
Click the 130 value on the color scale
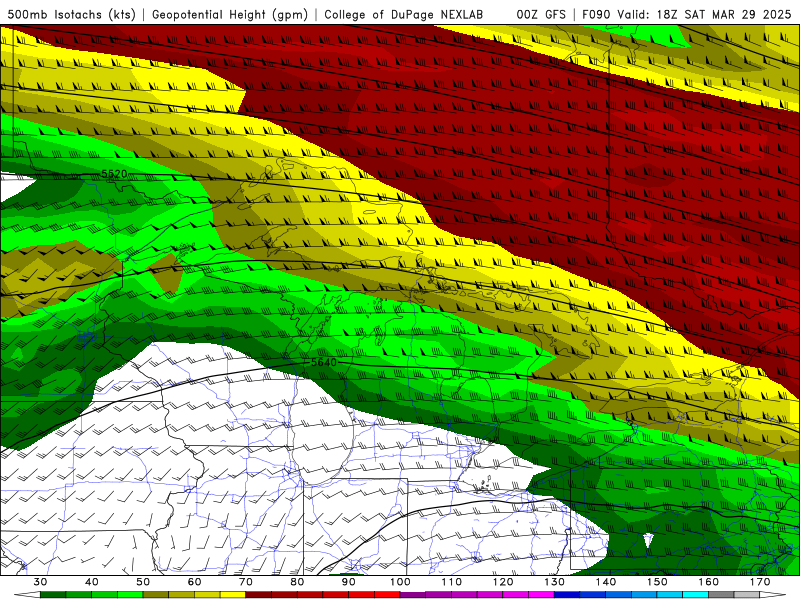pyautogui.click(x=555, y=582)
